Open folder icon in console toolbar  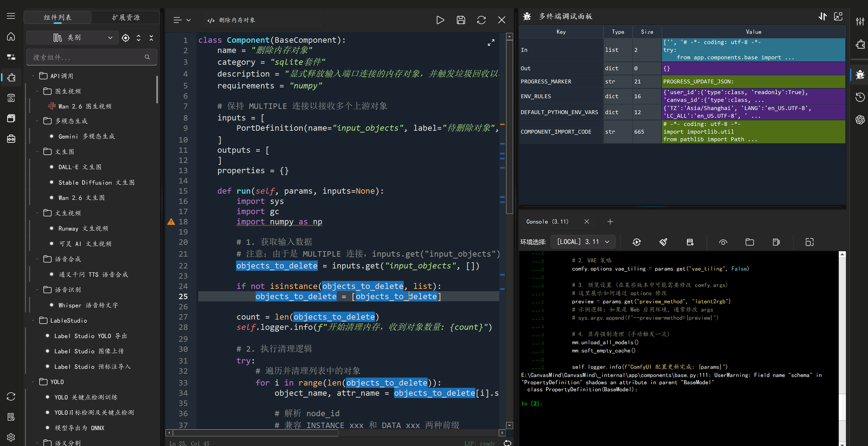(749, 242)
